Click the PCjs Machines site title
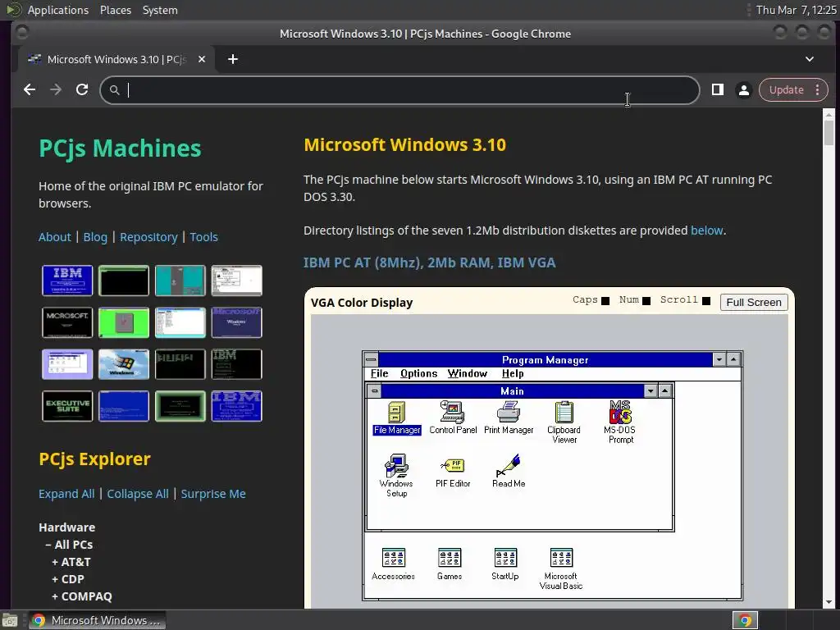The height and width of the screenshot is (630, 840). coord(120,148)
